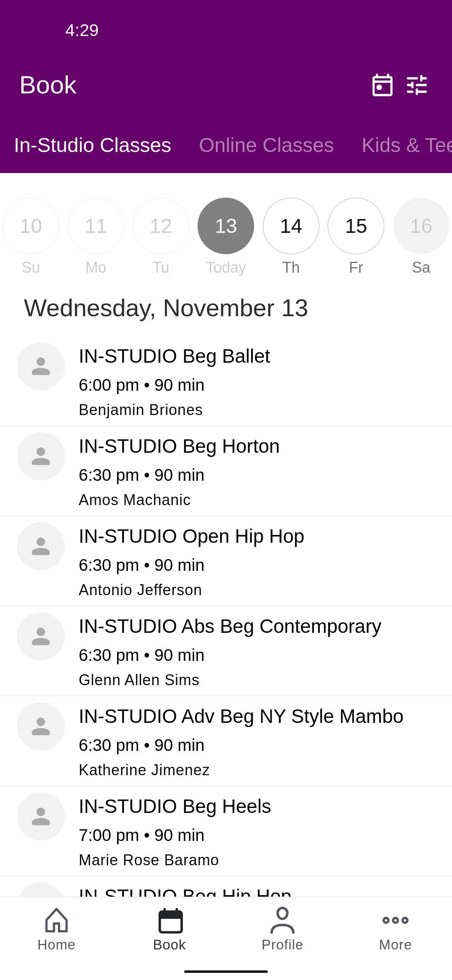Open the filter sliders icon
This screenshot has height=980, width=452.
coord(417,85)
